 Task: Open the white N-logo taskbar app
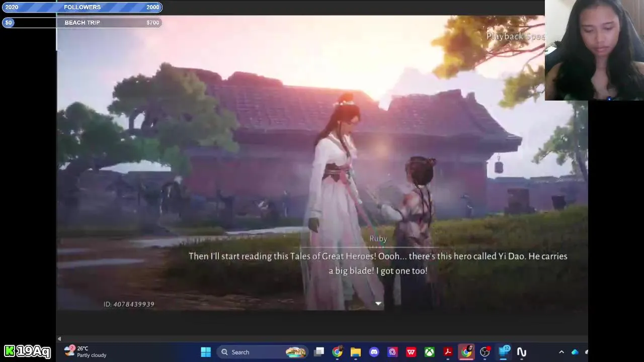[x=522, y=352]
